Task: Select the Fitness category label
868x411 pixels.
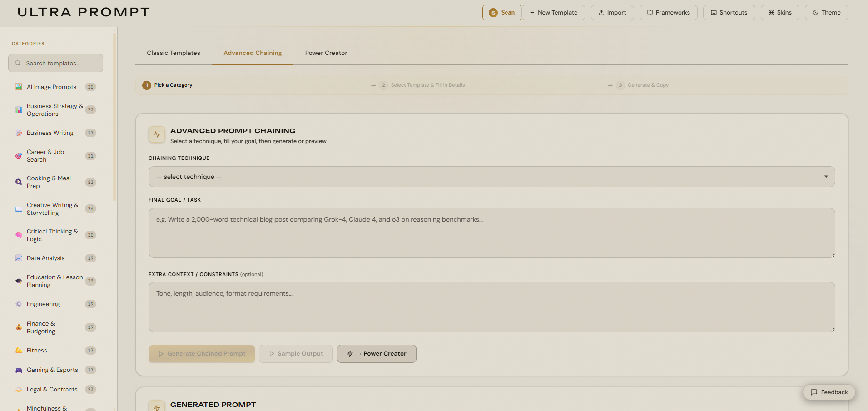Action: (x=37, y=351)
